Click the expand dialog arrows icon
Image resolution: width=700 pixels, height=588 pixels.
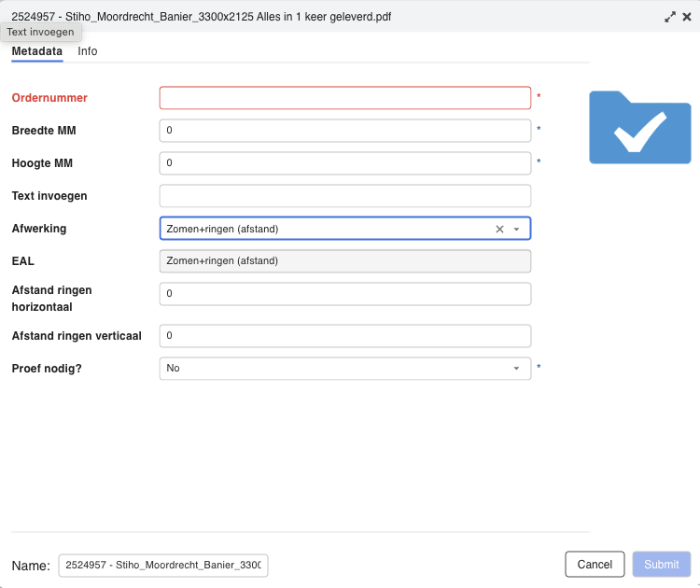click(x=670, y=17)
